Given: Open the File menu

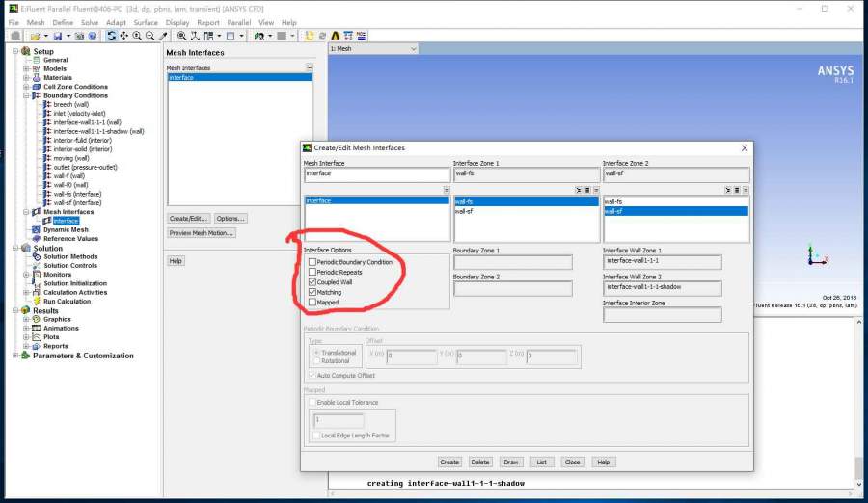Looking at the screenshot, I should (14, 23).
